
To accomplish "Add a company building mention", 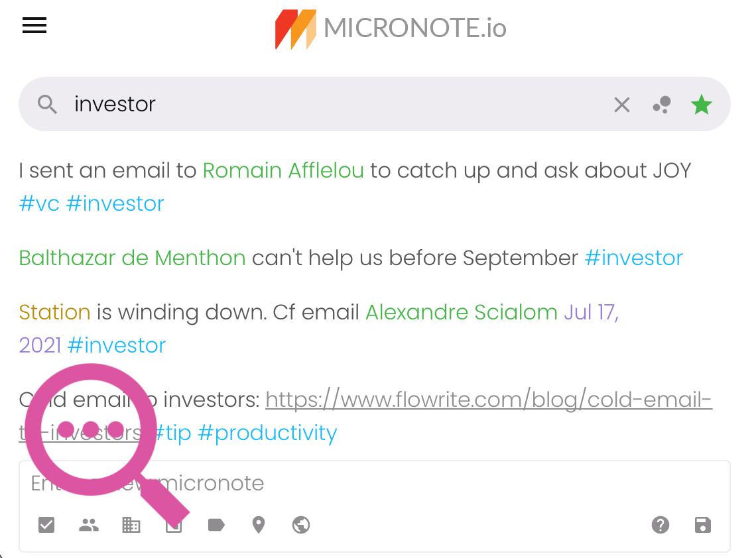I will 131,525.
